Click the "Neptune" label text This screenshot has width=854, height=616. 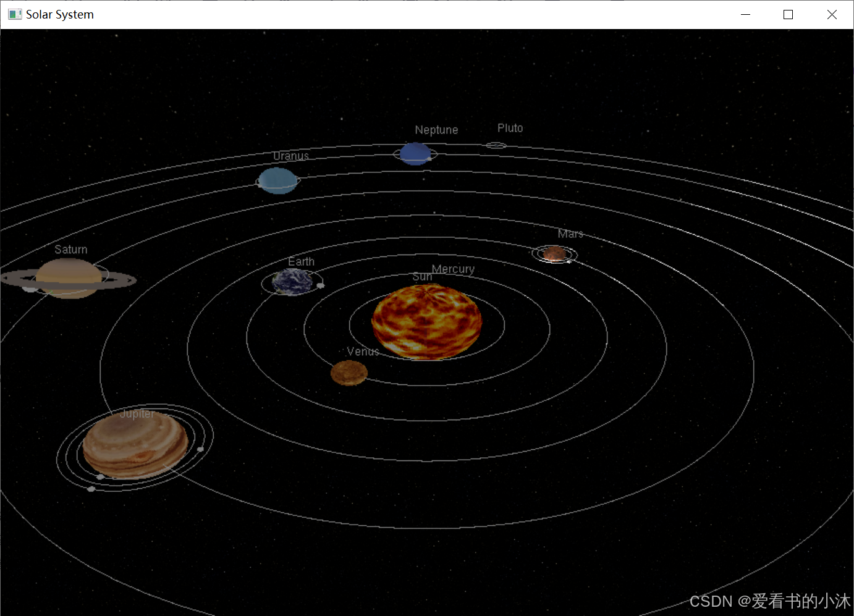tap(436, 130)
